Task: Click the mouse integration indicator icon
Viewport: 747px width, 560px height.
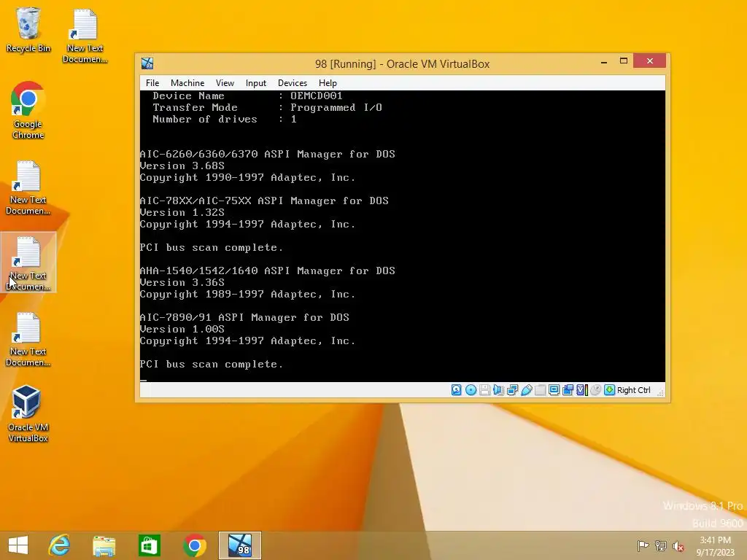Action: tap(595, 390)
